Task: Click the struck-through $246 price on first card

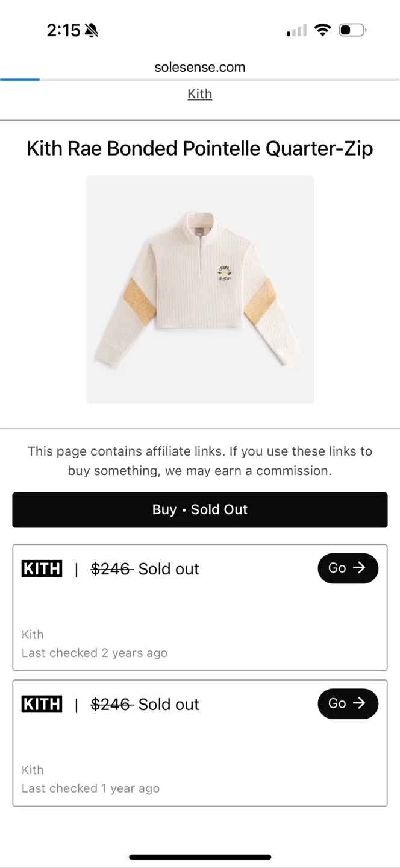Action: pos(110,568)
